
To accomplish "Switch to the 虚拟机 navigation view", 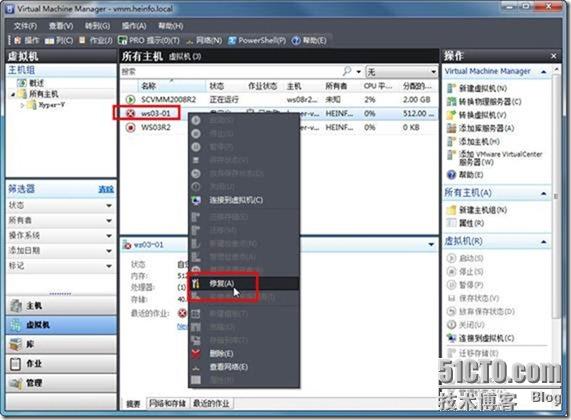I will (x=61, y=325).
